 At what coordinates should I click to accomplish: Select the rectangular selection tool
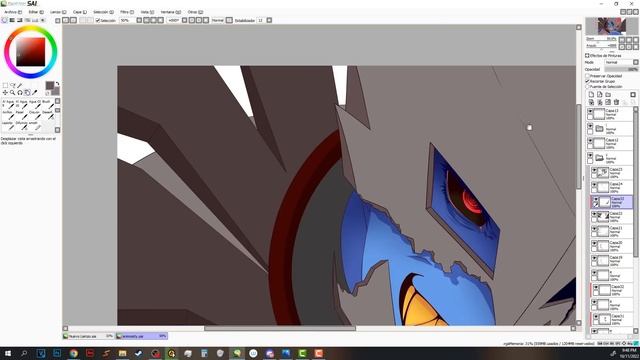(x=5, y=85)
